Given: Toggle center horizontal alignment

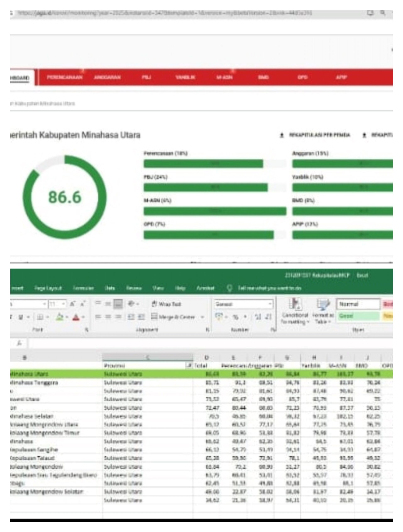Looking at the screenshot, I should click(108, 317).
